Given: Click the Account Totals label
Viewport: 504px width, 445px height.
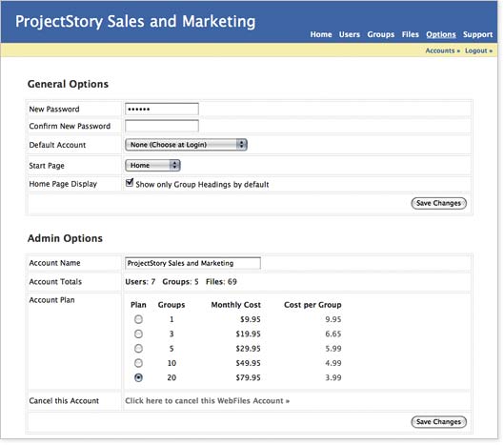Looking at the screenshot, I should pyautogui.click(x=55, y=282).
